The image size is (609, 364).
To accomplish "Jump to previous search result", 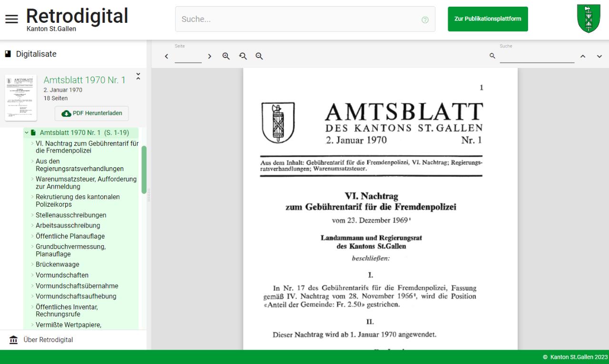I will tap(583, 56).
